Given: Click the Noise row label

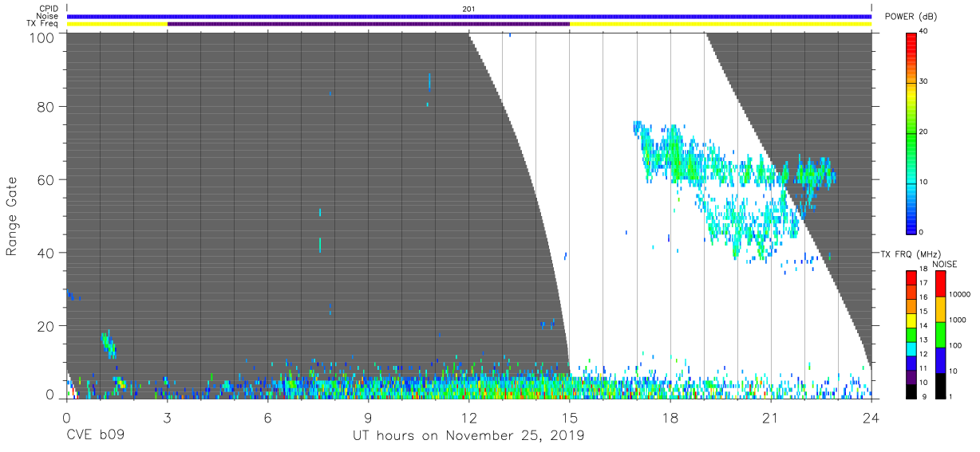Looking at the screenshot, I should (x=47, y=16).
